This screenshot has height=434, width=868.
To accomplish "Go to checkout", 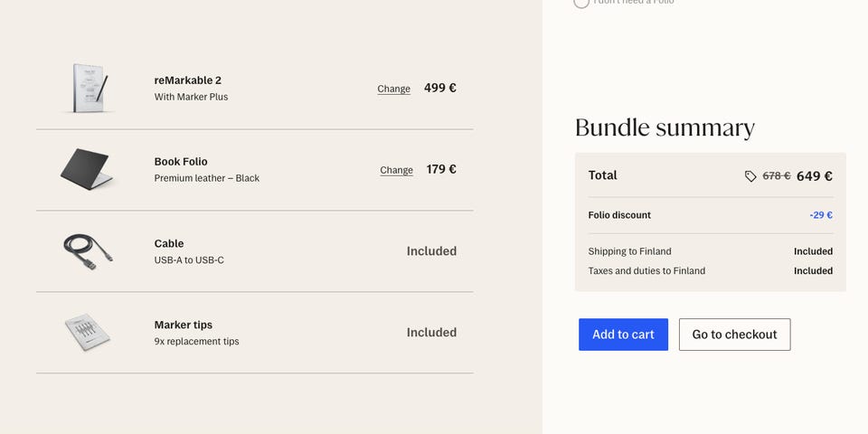I will click(734, 335).
